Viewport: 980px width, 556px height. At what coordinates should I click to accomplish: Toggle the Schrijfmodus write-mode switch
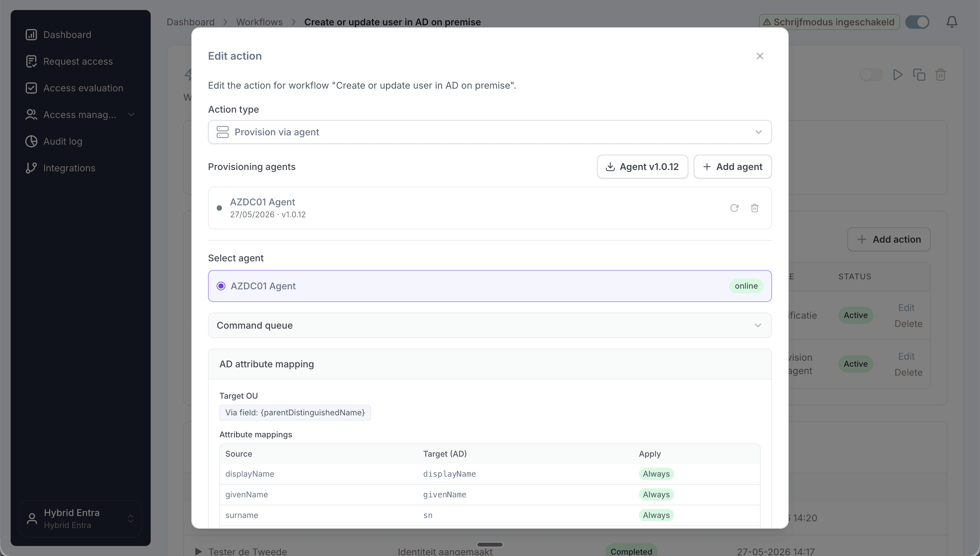pos(917,22)
